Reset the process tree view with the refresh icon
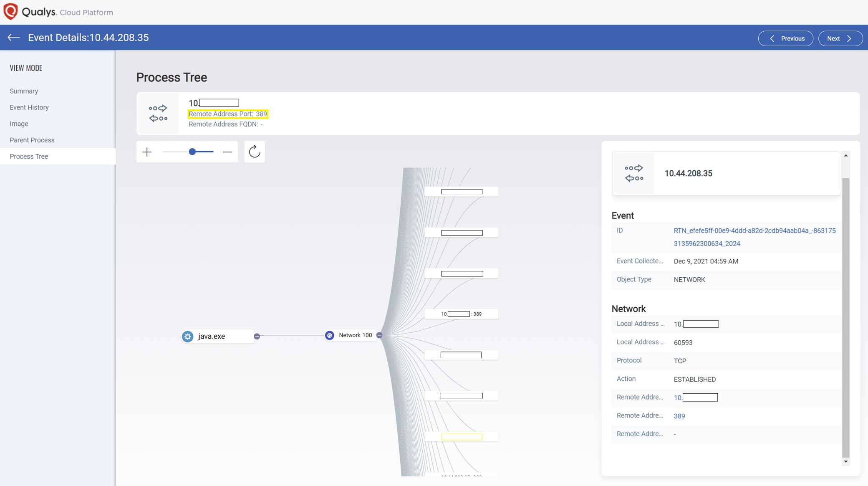 255,152
